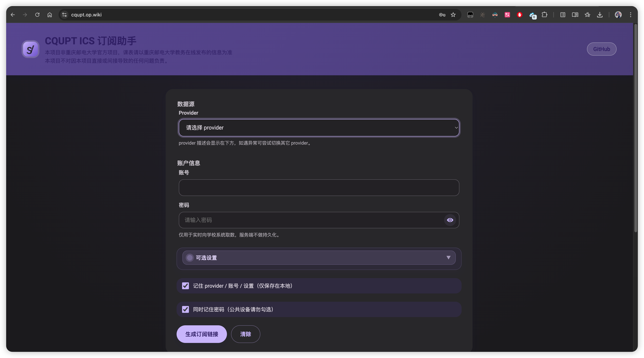Click the browser home button
644x358 pixels.
point(49,15)
